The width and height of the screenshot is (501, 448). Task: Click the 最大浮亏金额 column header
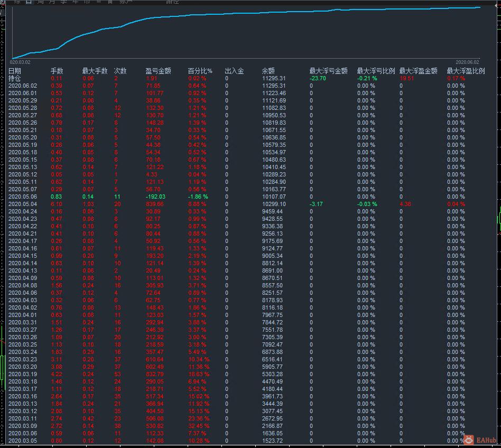tap(328, 71)
